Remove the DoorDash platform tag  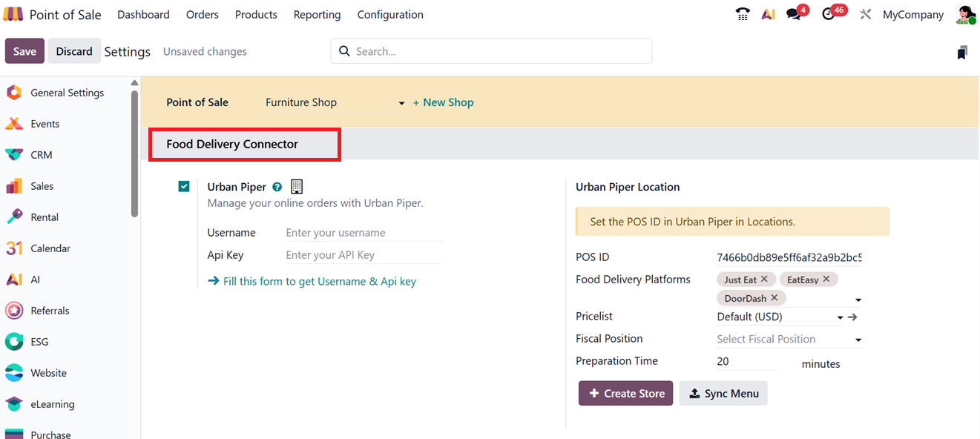(774, 298)
